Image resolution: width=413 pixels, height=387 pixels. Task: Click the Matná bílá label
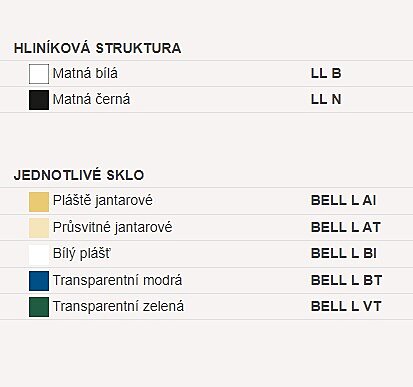coord(85,73)
